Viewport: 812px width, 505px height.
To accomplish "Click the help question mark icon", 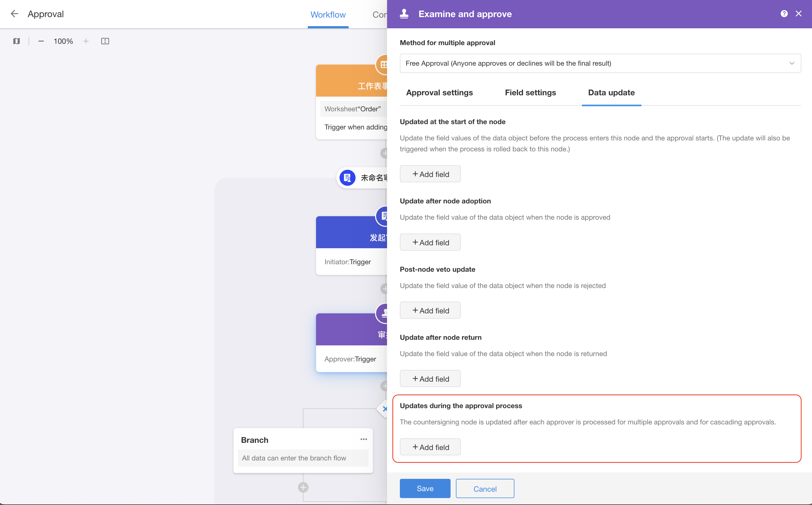I will [784, 13].
